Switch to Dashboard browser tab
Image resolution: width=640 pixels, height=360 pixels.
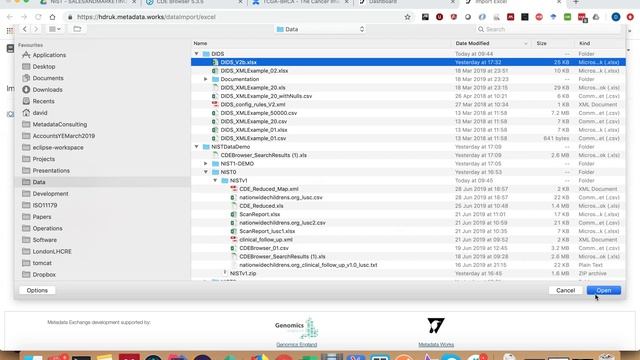(x=404, y=2)
